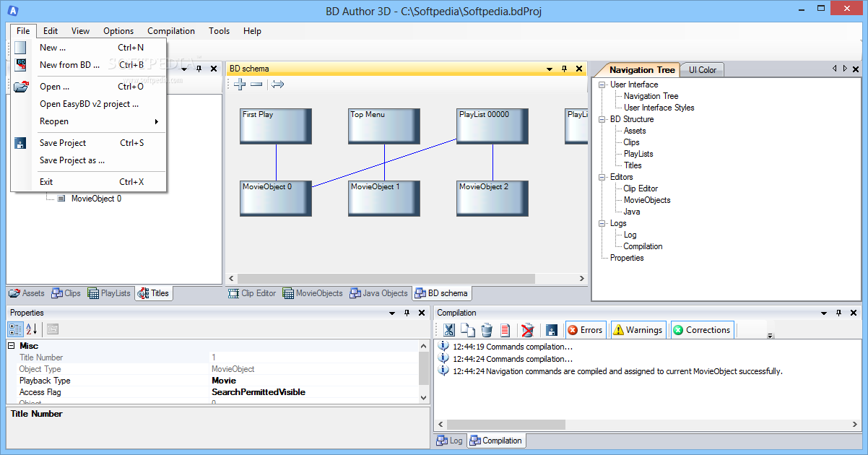
Task: Choose Open EasyBD v2 project entry
Action: (89, 104)
